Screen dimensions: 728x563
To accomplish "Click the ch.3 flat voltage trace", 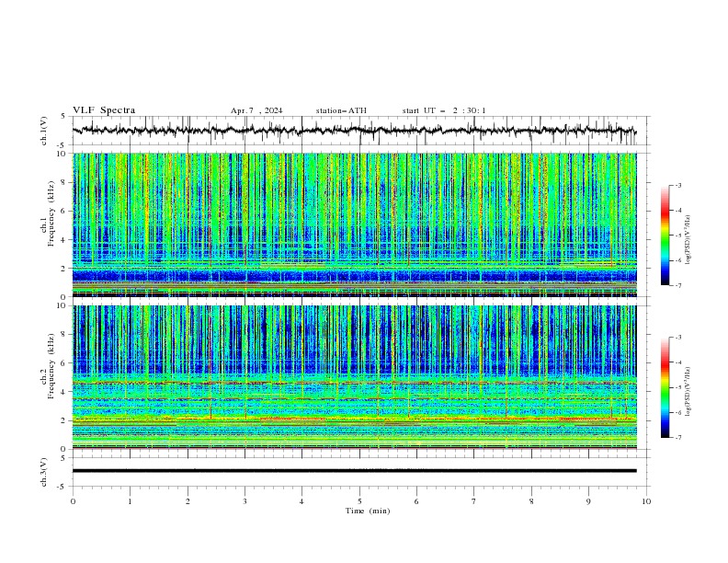I will click(x=355, y=471).
